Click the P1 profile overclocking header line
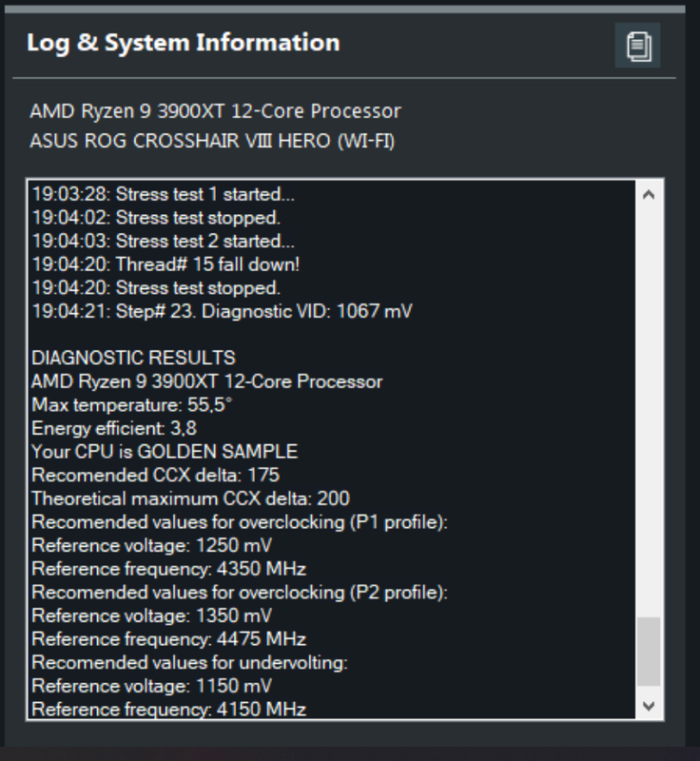700x761 pixels. coord(240,521)
